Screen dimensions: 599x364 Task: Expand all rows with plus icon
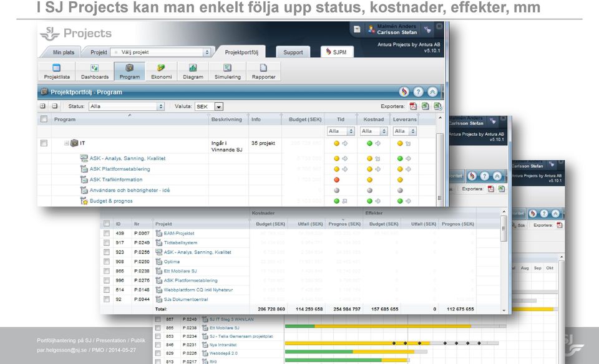pos(42,106)
